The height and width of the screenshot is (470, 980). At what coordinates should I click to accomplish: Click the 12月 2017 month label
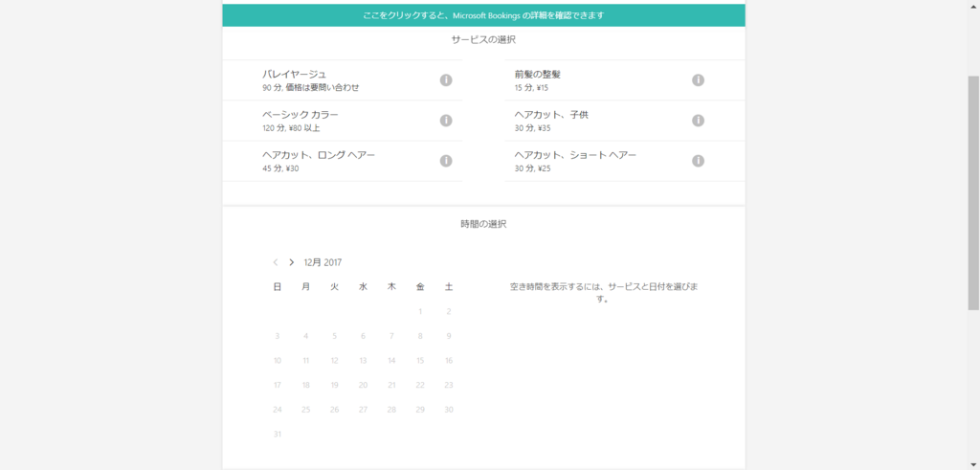point(323,262)
